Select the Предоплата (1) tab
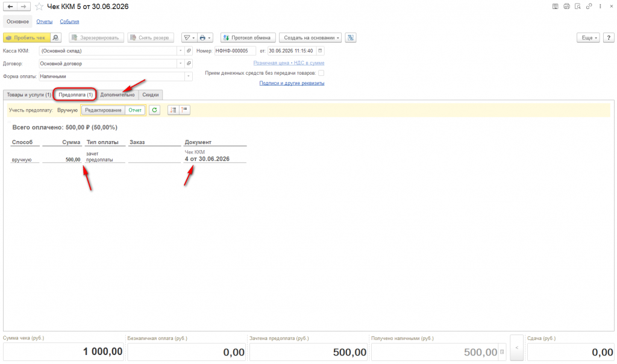This screenshot has width=617, height=364. (75, 95)
